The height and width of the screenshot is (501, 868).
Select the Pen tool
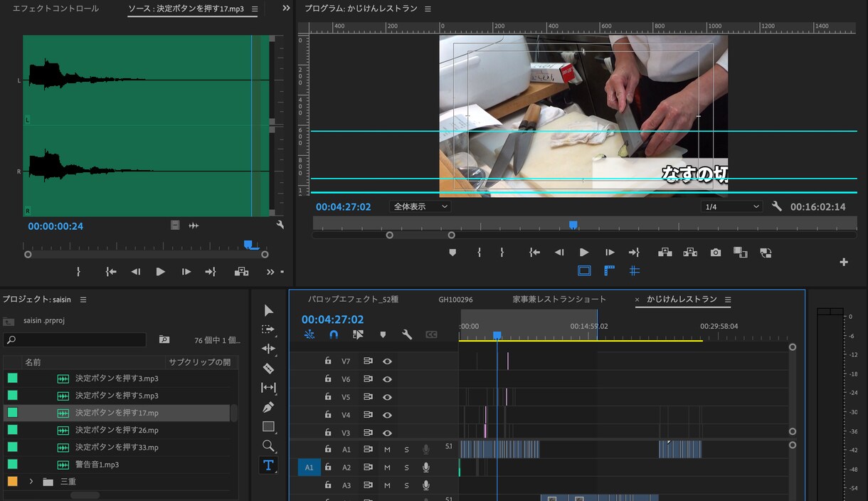point(268,407)
